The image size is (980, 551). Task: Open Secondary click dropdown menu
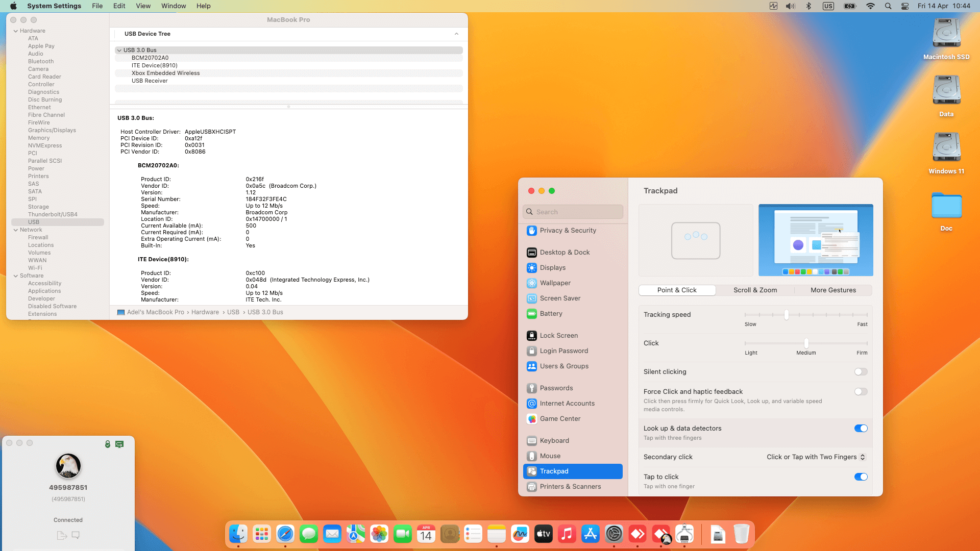(816, 457)
